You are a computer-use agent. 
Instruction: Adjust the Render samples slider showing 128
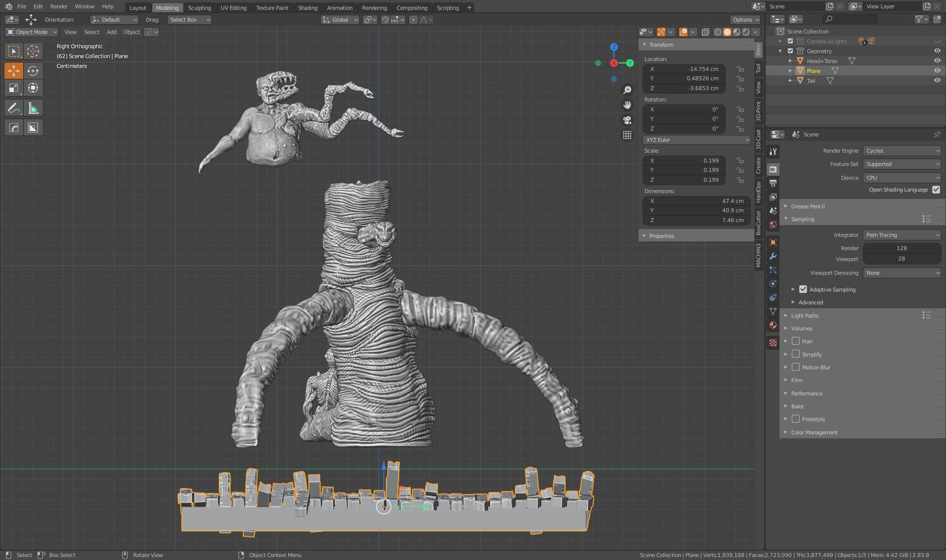pyautogui.click(x=902, y=248)
